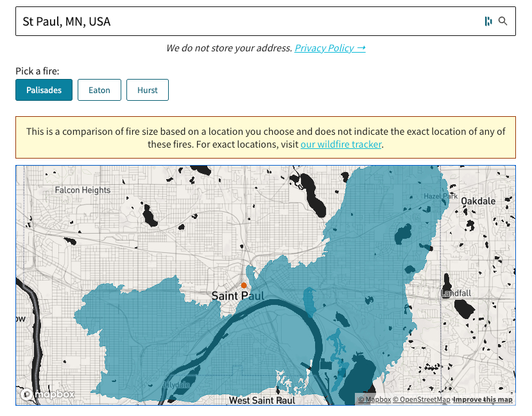Visit the "our wildfire tracker" link
The width and height of the screenshot is (532, 416).
pos(341,144)
